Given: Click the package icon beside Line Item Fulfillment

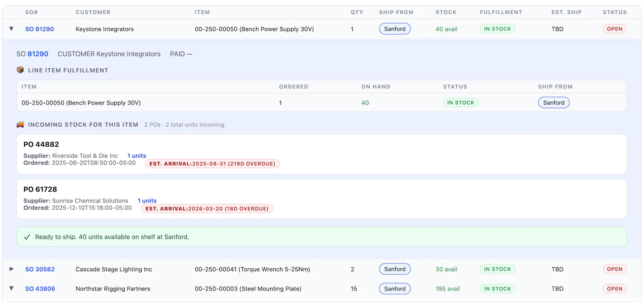Looking at the screenshot, I should pos(20,70).
